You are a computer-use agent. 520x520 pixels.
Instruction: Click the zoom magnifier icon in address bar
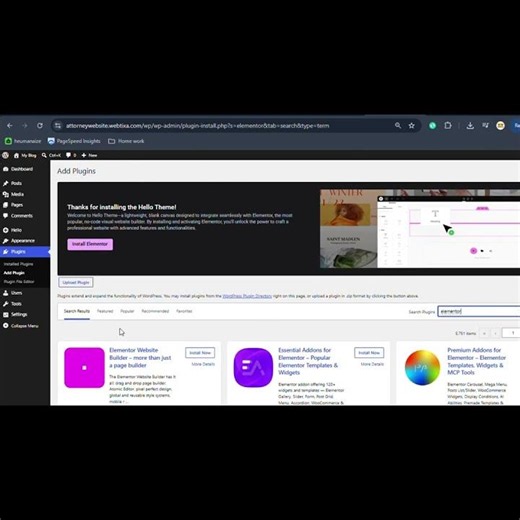click(398, 126)
